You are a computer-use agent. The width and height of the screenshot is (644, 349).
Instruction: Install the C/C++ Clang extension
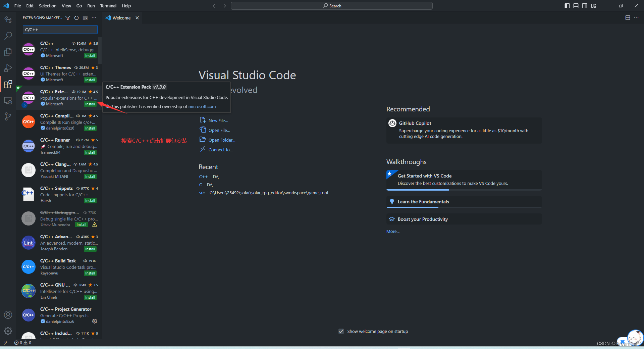[90, 177]
